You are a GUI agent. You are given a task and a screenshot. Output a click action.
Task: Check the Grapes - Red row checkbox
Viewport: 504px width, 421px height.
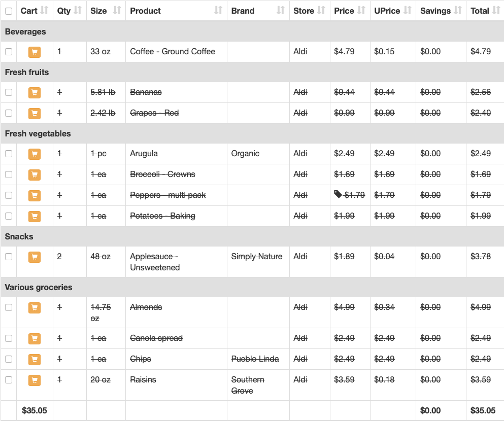click(x=9, y=113)
